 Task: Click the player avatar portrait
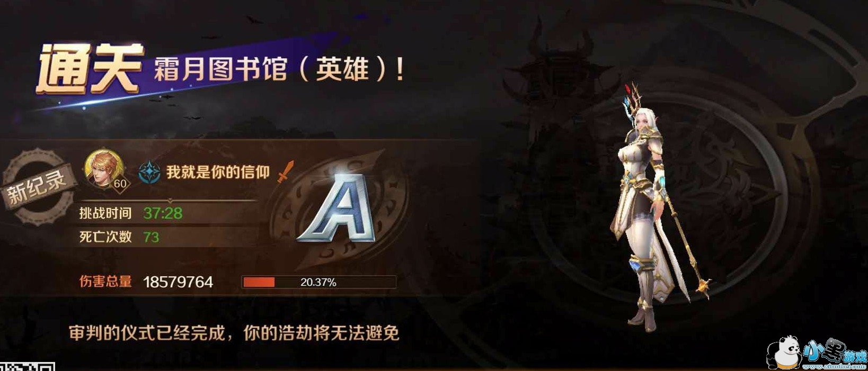coord(104,168)
